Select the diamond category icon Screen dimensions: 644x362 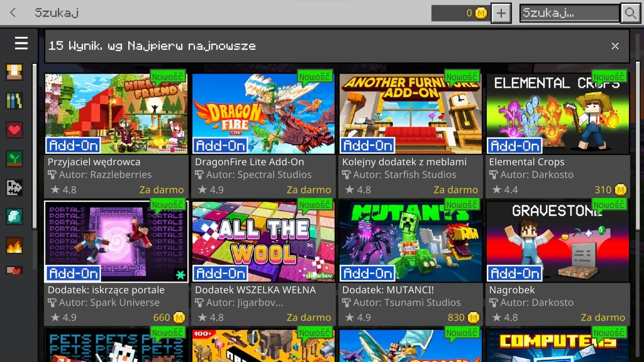click(14, 216)
